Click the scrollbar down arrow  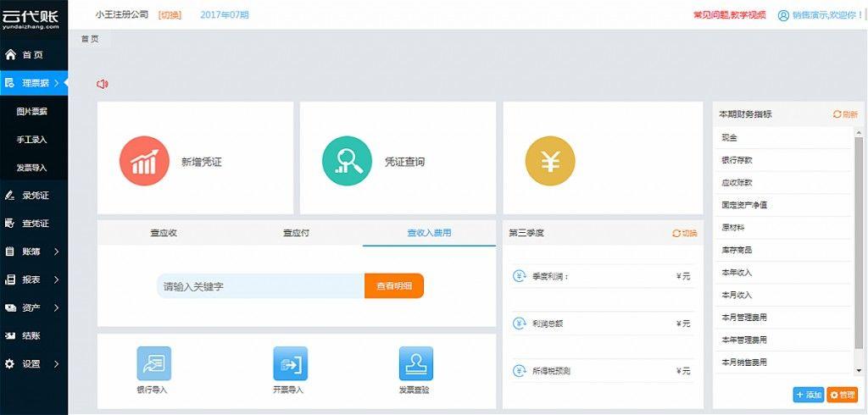pos(859,370)
